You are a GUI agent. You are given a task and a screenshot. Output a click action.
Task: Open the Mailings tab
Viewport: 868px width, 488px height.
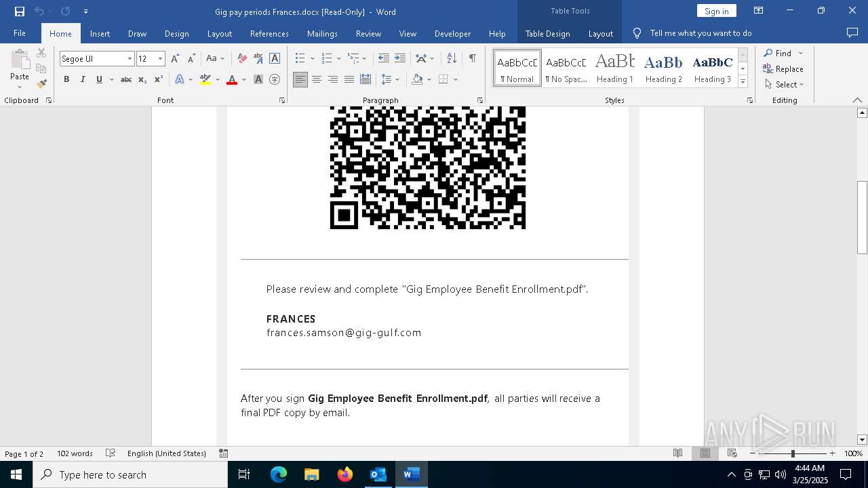(322, 34)
